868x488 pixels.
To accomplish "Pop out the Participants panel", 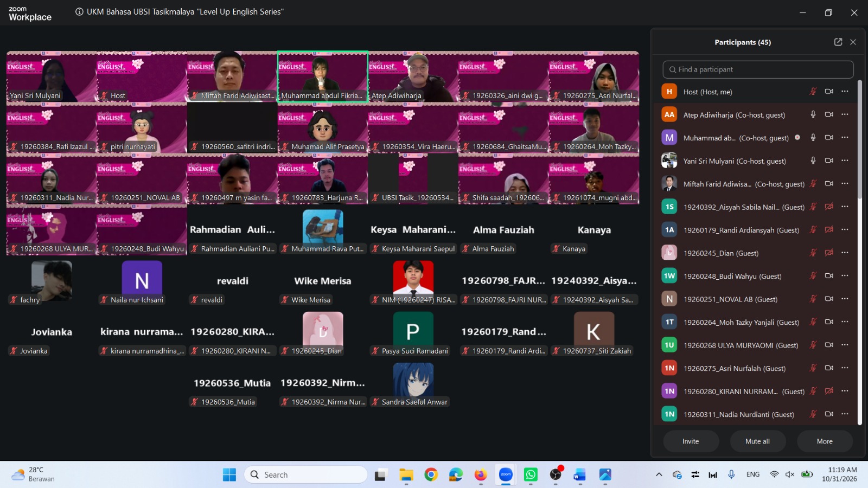I will (838, 42).
